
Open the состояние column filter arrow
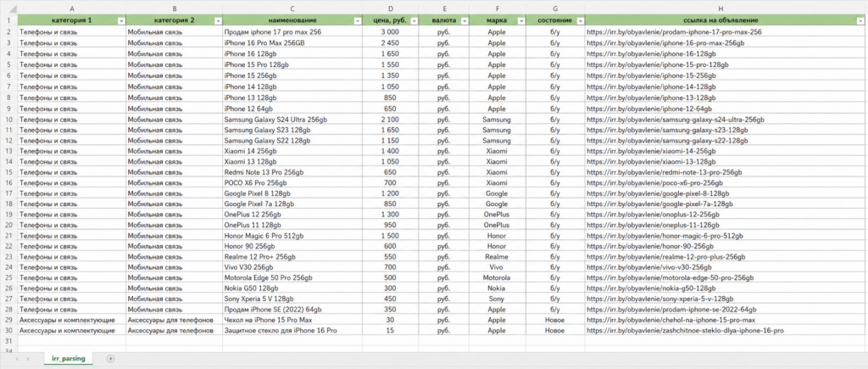click(580, 20)
